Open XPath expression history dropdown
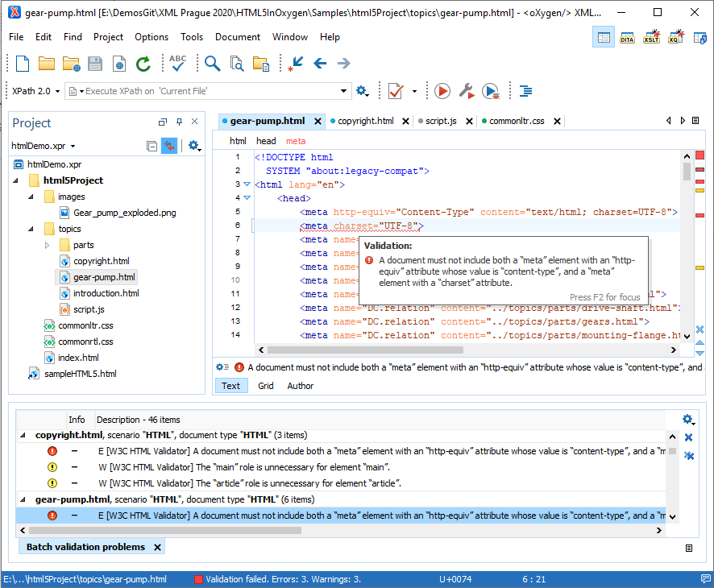Viewport: 714px width, 588px height. pyautogui.click(x=344, y=91)
